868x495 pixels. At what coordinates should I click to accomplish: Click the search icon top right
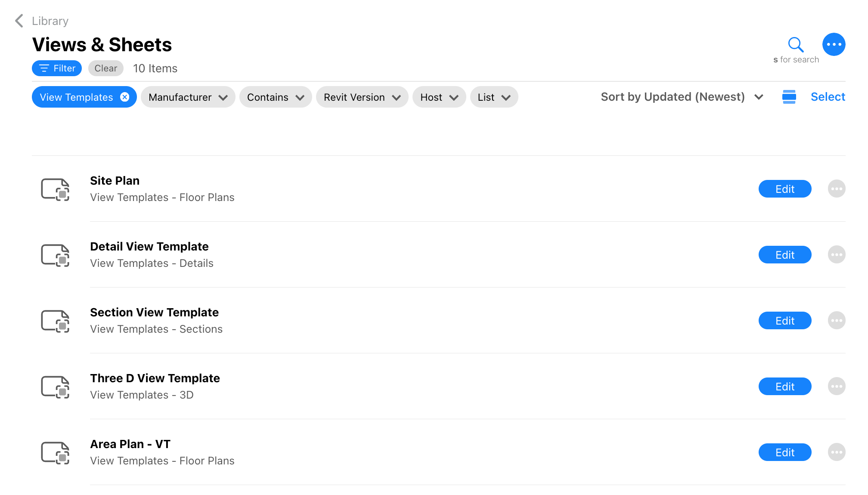796,45
